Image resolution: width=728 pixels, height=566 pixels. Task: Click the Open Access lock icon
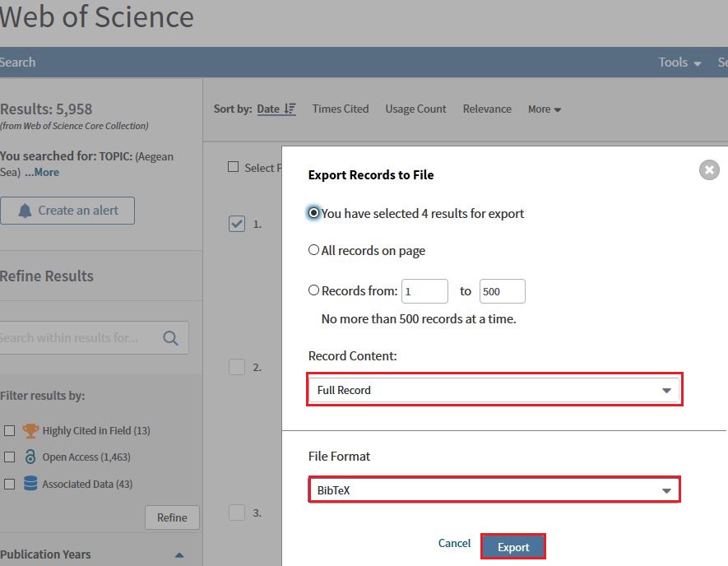[x=30, y=457]
